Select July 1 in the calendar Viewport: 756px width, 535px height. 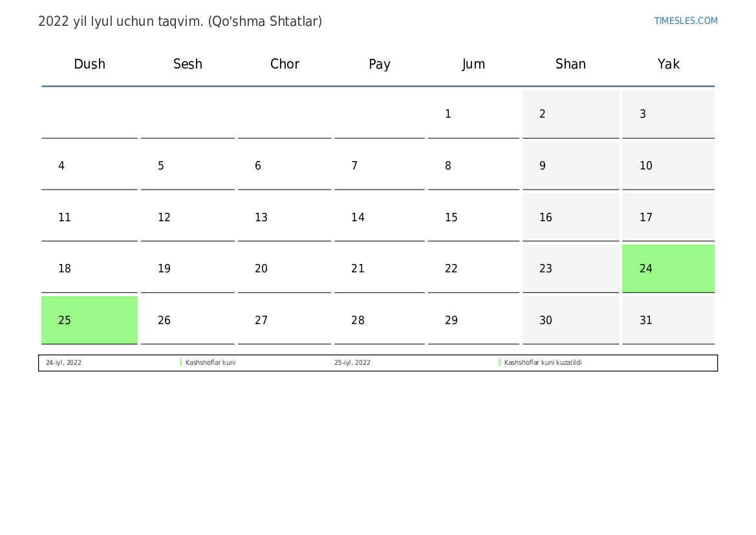coord(473,115)
